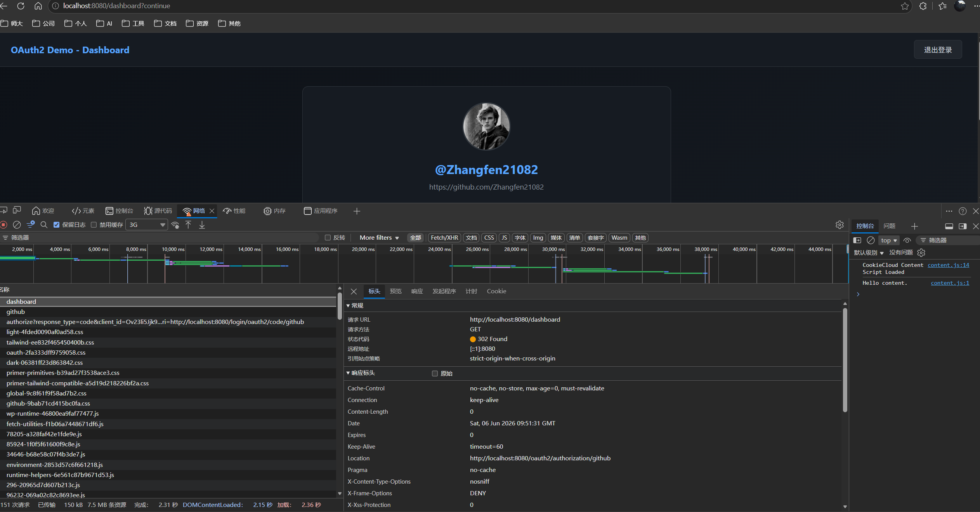Expand the More filters dropdown

pos(379,238)
